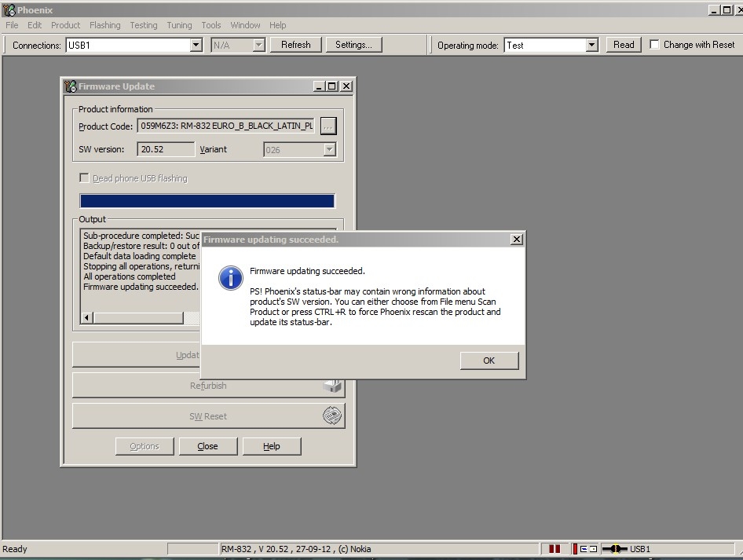Click USB1 label in status bar
This screenshot has height=560, width=743.
pos(639,549)
